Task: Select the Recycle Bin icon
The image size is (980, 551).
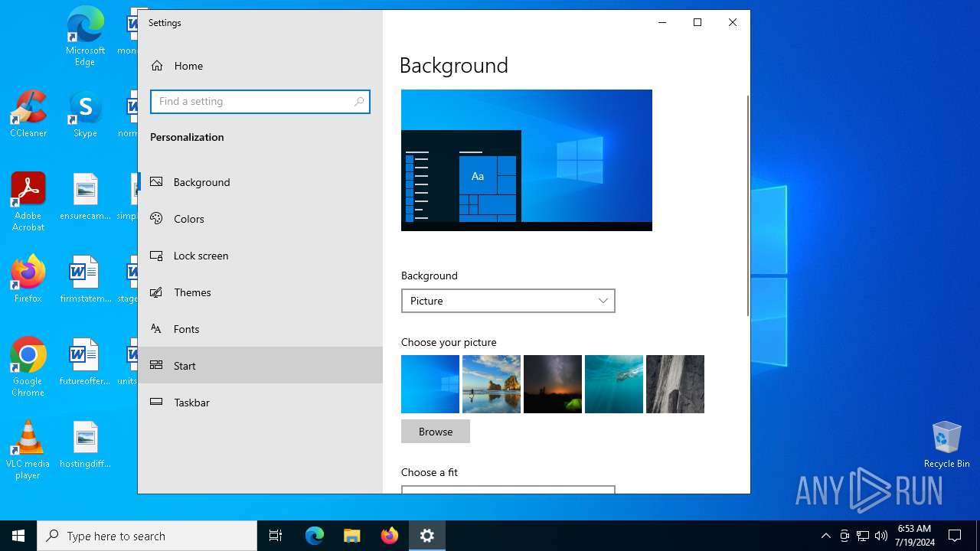Action: click(x=947, y=444)
